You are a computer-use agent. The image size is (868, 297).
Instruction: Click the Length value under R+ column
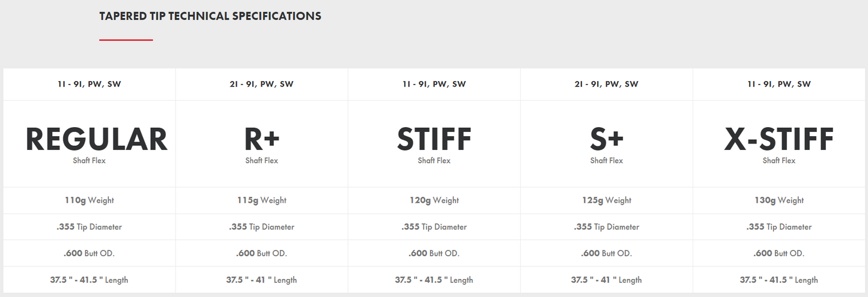point(262,280)
